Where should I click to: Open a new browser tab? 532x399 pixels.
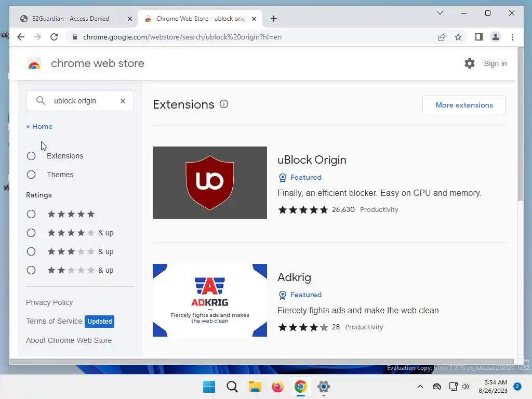[x=274, y=19]
